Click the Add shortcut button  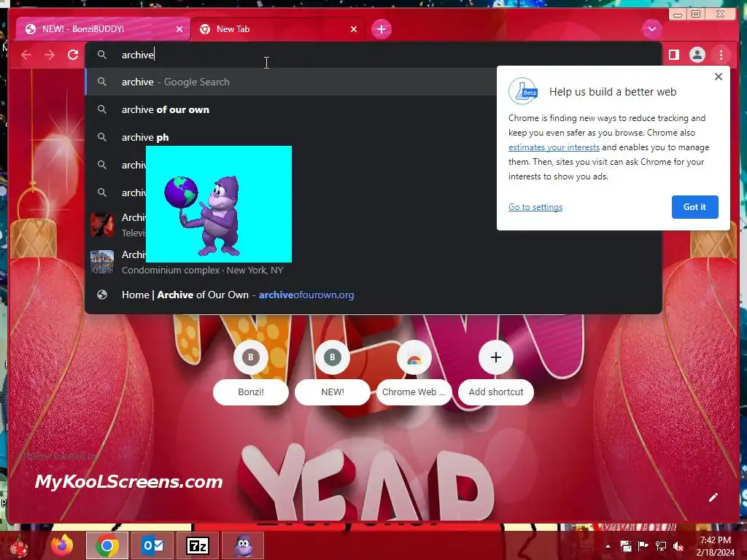click(x=496, y=373)
